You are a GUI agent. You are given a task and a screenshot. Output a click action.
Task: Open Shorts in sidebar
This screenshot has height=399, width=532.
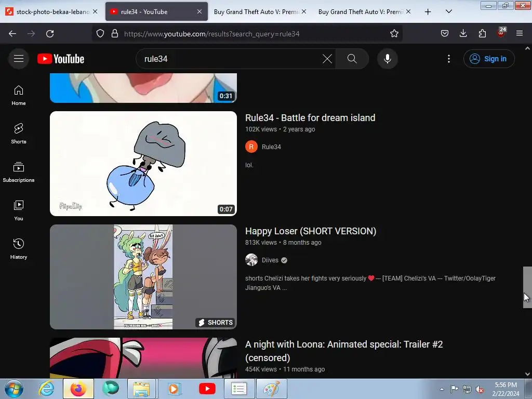19,134
